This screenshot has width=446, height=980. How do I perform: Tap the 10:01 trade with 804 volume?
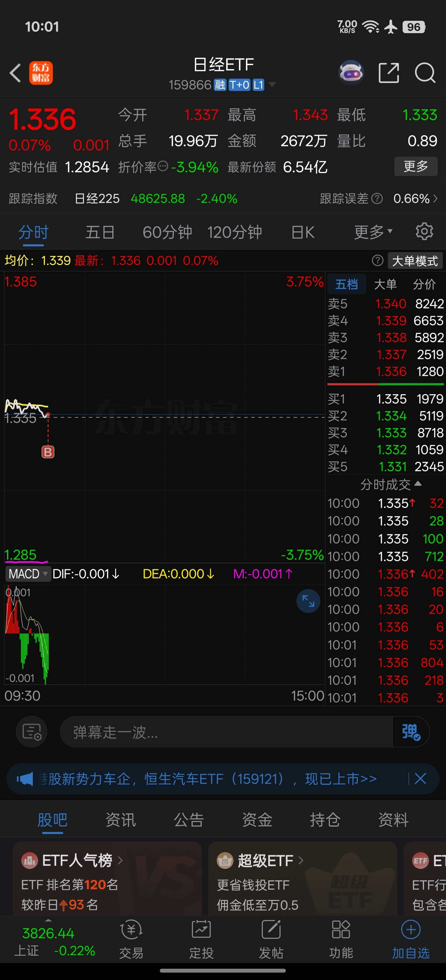(x=385, y=662)
